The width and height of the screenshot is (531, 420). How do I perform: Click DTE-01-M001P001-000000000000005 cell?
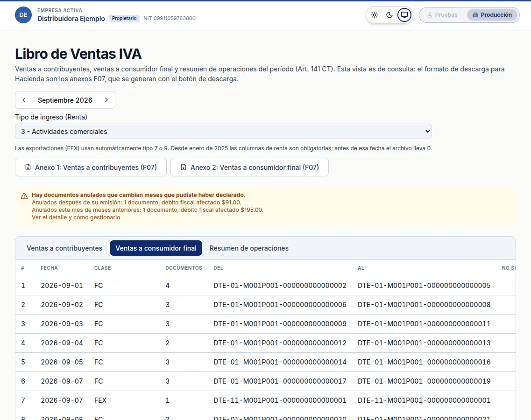click(x=424, y=286)
